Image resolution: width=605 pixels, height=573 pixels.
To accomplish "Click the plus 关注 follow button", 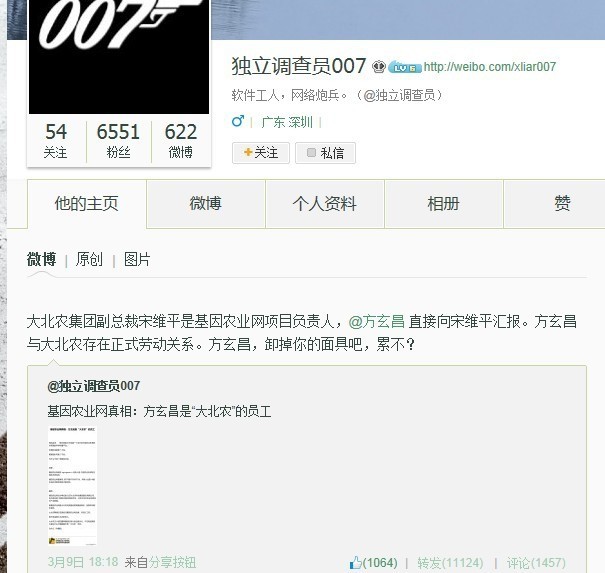I will click(x=261, y=153).
